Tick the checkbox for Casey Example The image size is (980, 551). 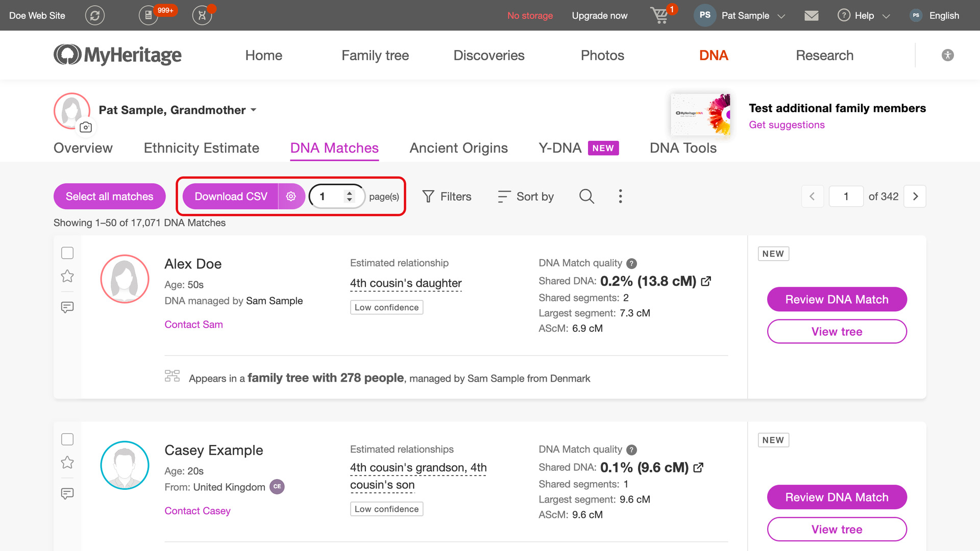coord(67,439)
